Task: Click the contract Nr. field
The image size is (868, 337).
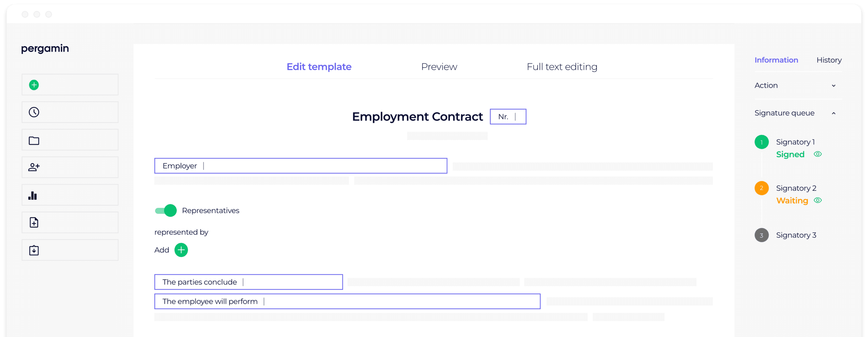Action: pos(508,117)
